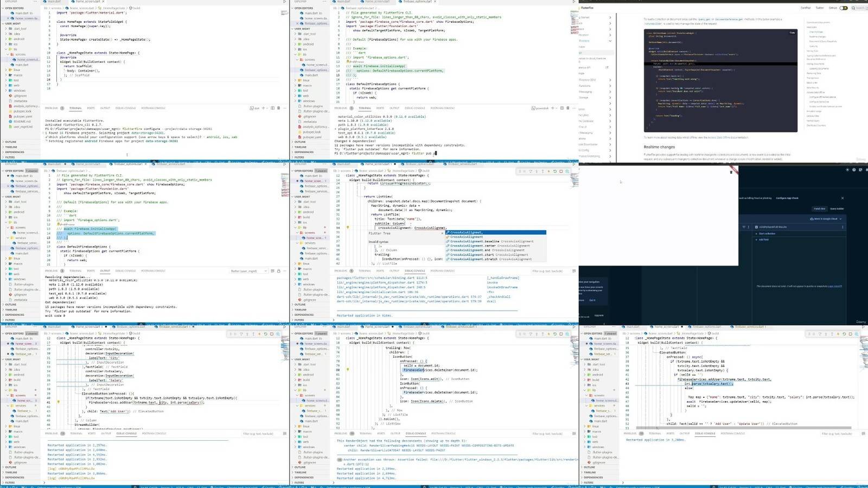Open user_mgnt.iml in the explorer file tree
The image size is (868, 488).
pyautogui.click(x=23, y=126)
